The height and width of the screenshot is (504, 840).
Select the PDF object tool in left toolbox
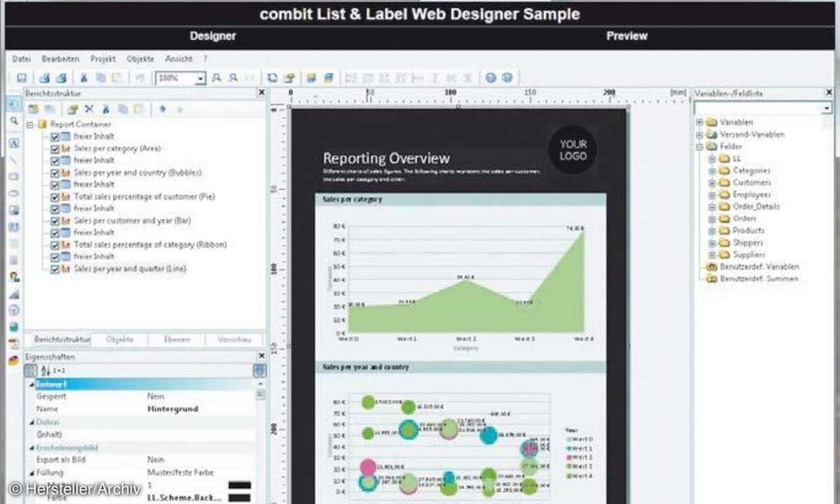pyautogui.click(x=14, y=344)
